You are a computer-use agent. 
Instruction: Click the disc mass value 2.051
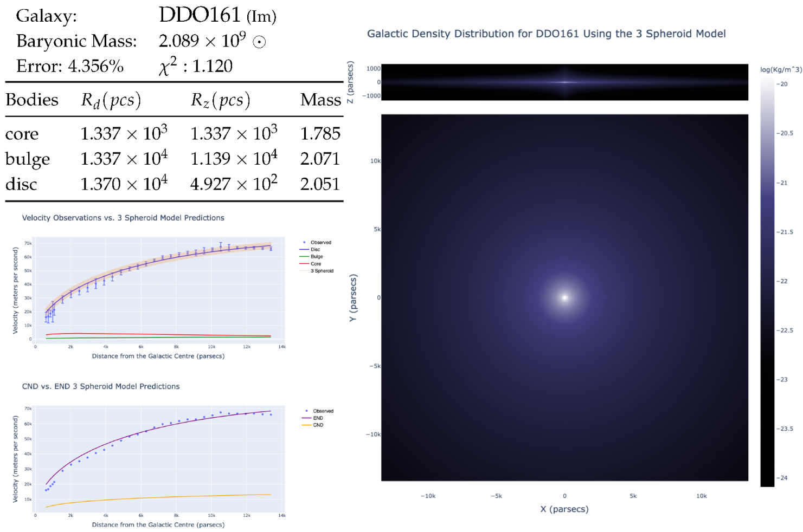[x=320, y=184]
